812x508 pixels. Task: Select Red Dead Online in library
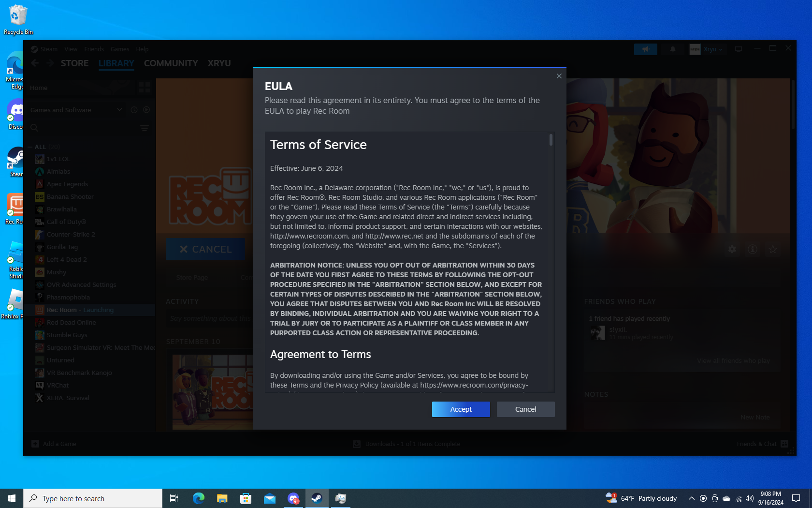pyautogui.click(x=71, y=323)
